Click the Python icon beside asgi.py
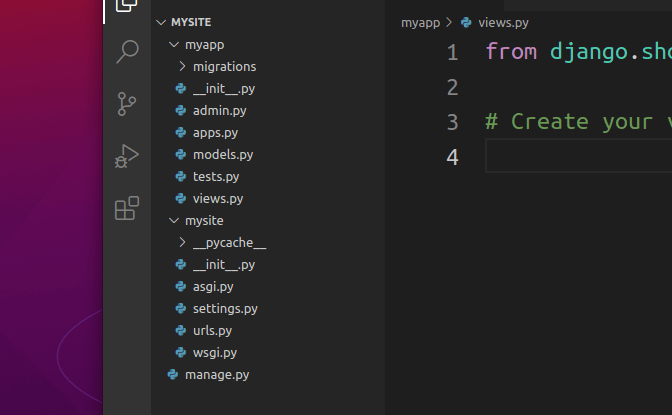Image resolution: width=672 pixels, height=415 pixels. [x=181, y=286]
